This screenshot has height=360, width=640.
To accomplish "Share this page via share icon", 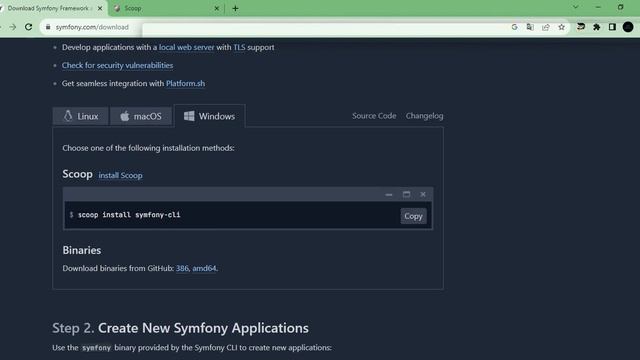I will [x=546, y=27].
